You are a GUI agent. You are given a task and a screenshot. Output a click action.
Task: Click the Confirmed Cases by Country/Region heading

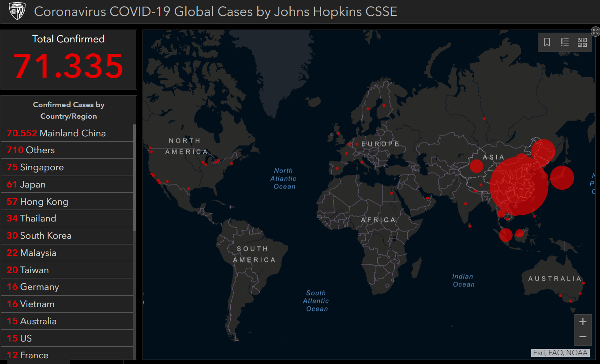69,110
